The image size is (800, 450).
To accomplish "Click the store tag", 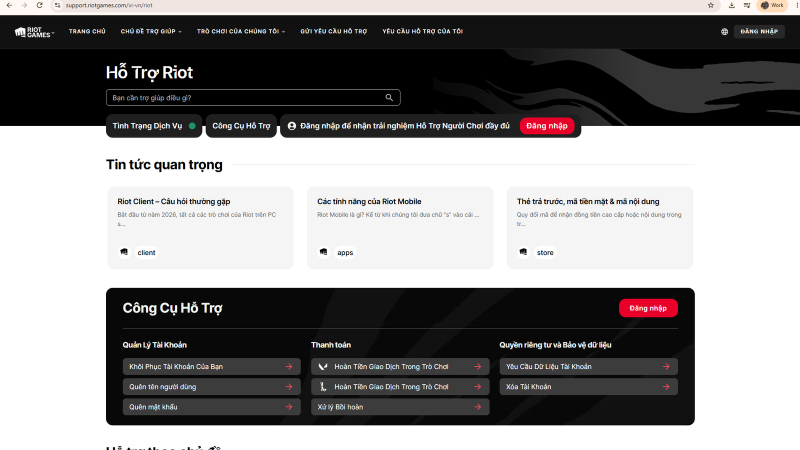I will [x=545, y=253].
